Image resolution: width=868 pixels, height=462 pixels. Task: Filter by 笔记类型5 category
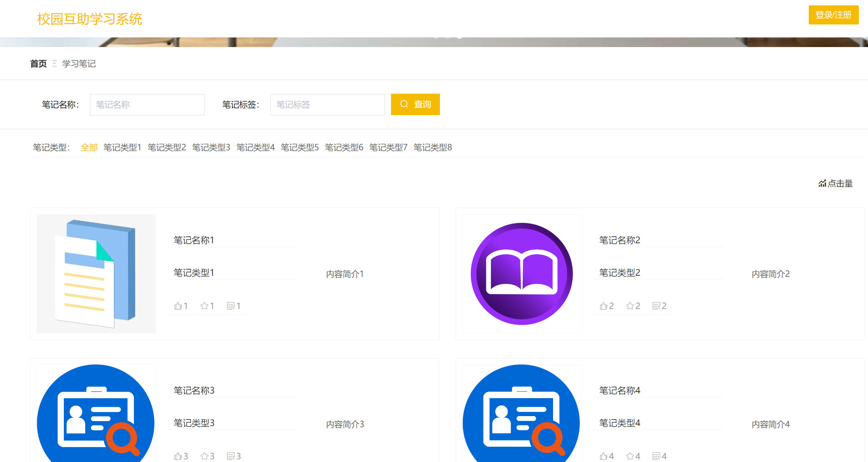point(300,147)
